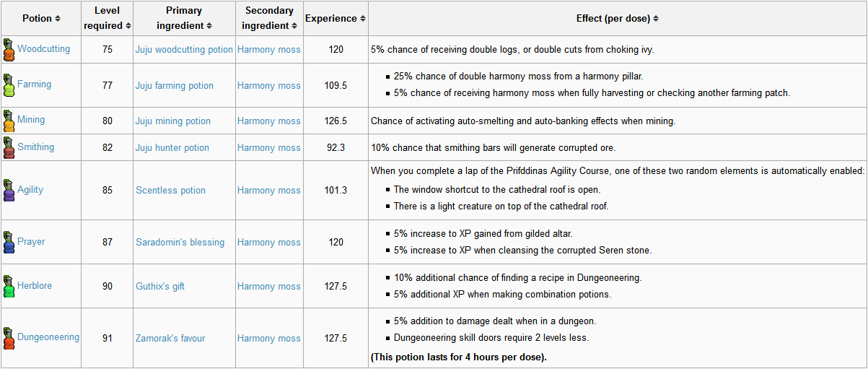Click the blue Prayer potion icon
Image resolution: width=868 pixels, height=369 pixels.
[x=9, y=242]
